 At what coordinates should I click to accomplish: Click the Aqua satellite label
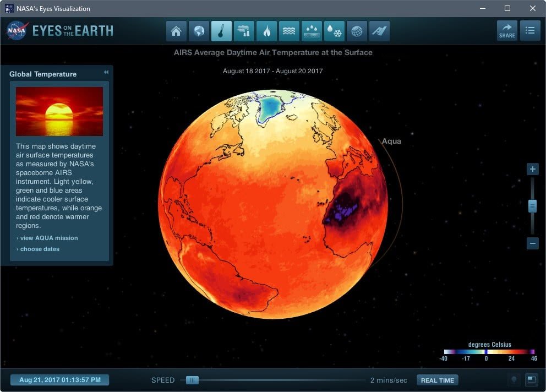click(391, 141)
